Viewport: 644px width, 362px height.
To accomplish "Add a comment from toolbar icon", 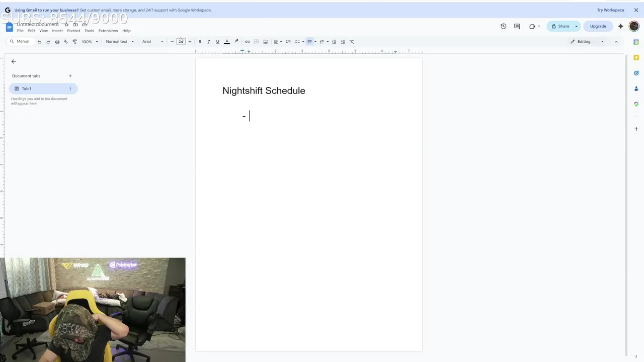I will pos(256,42).
